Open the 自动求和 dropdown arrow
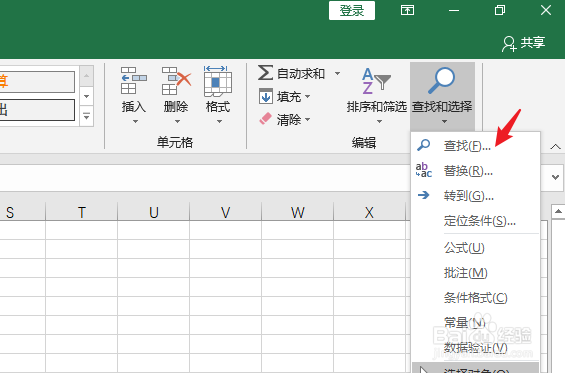This screenshot has height=373, width=565. click(337, 74)
